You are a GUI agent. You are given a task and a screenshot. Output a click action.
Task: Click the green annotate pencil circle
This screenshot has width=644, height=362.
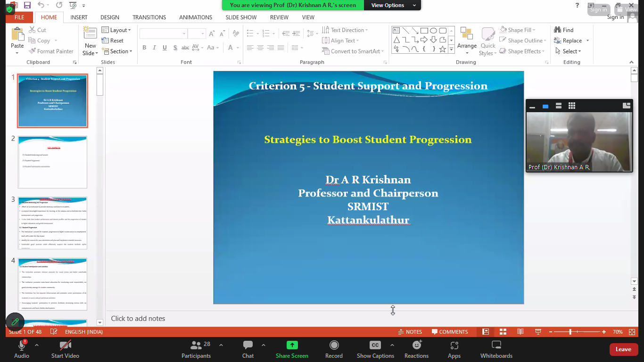(x=15, y=321)
